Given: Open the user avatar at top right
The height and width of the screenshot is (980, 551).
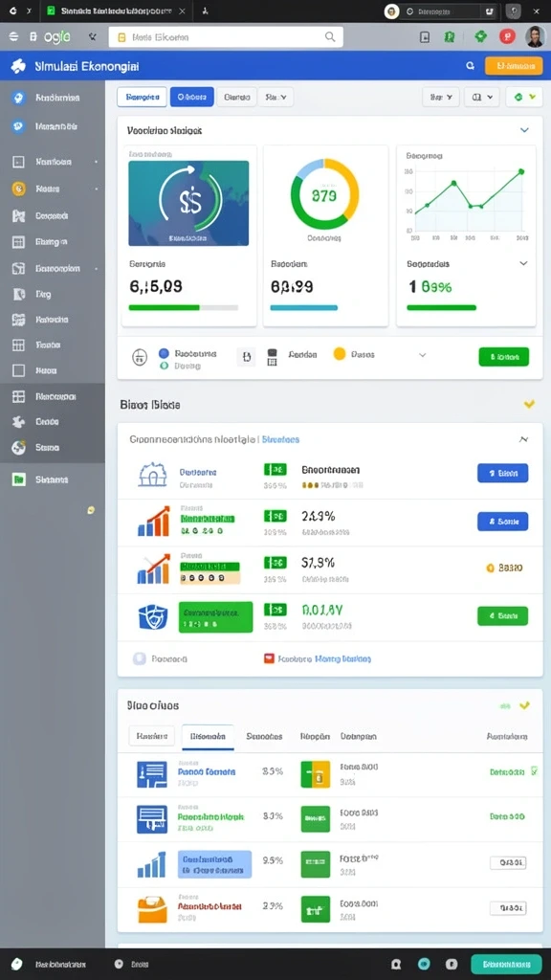Looking at the screenshot, I should pyautogui.click(x=534, y=37).
